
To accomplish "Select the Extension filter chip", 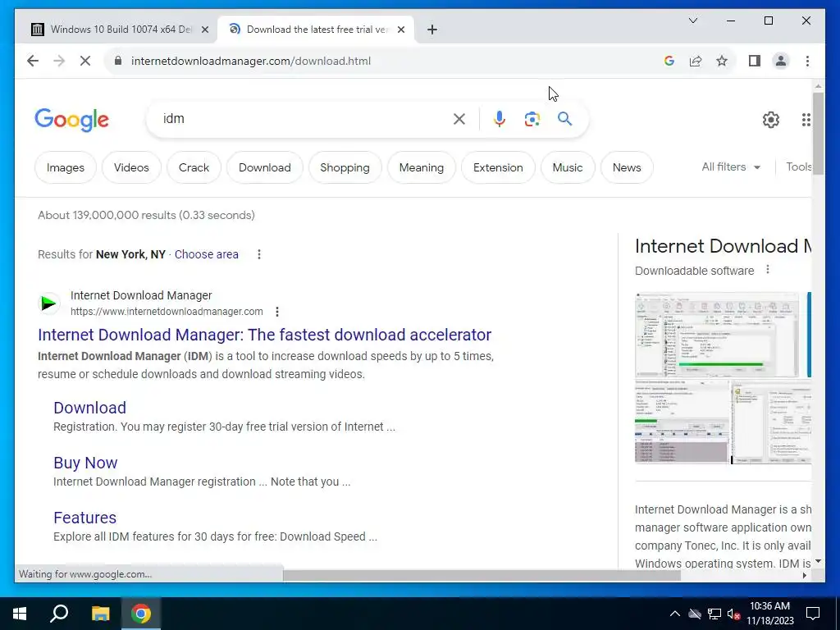I will [x=498, y=167].
